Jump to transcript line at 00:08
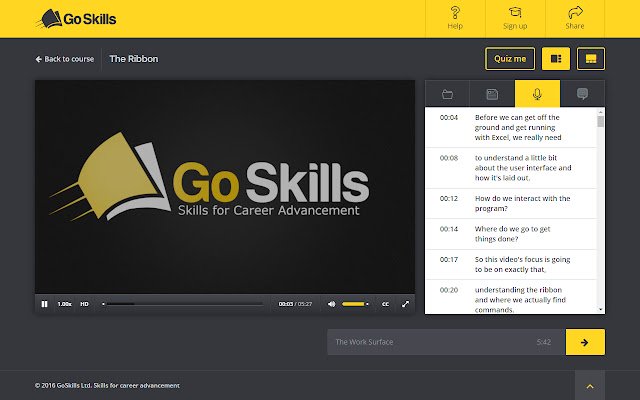Screen dimensions: 640x400 tap(511, 168)
